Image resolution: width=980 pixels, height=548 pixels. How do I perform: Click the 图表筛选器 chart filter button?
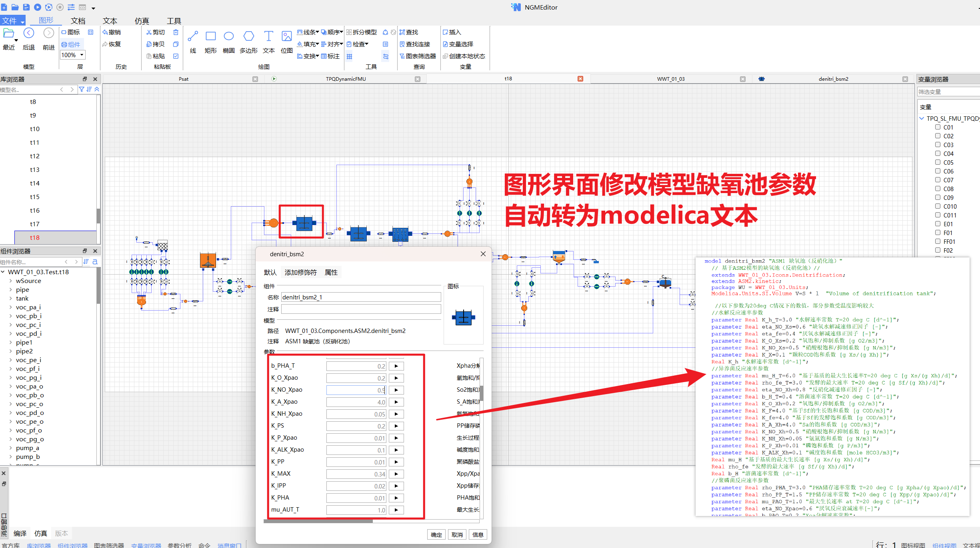418,56
